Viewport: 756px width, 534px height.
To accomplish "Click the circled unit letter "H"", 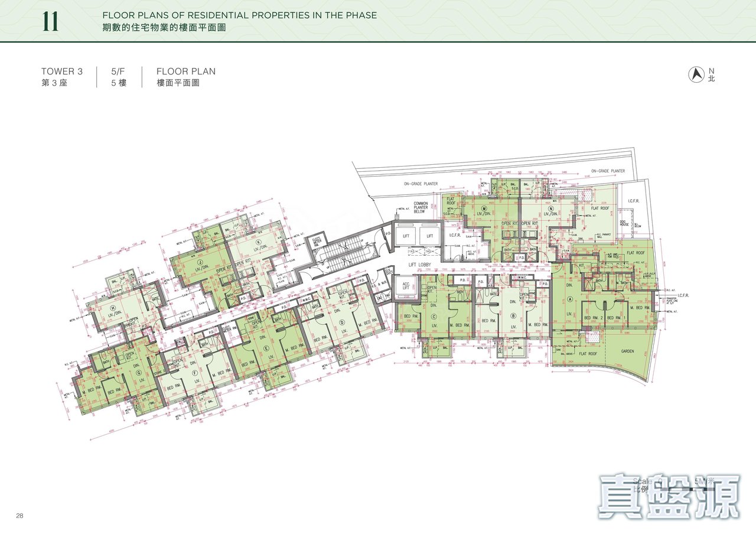I will click(x=112, y=307).
